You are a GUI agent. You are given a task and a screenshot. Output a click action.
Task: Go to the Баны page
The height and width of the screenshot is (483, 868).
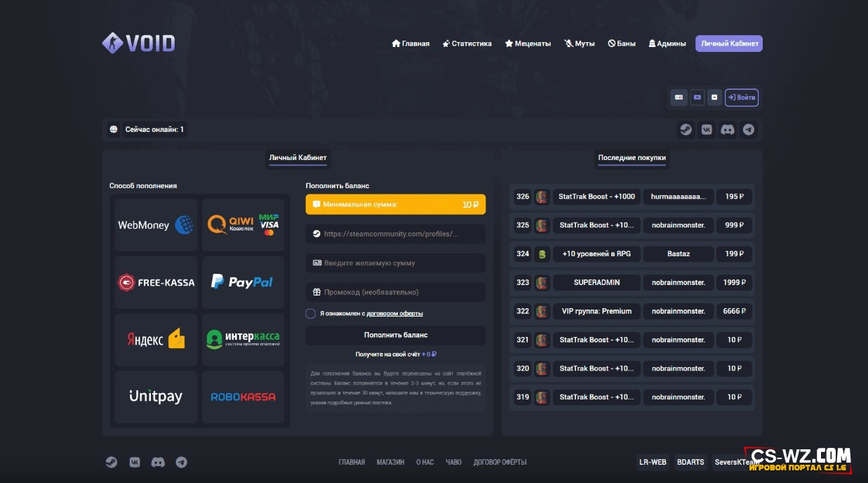(x=622, y=44)
